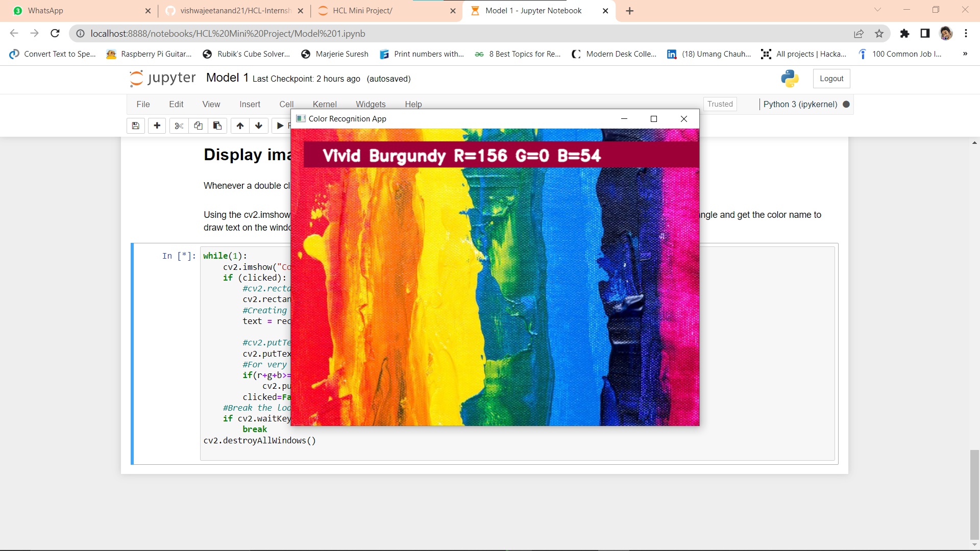Cut the selected cell using scissors icon
980x551 pixels.
[x=178, y=126]
